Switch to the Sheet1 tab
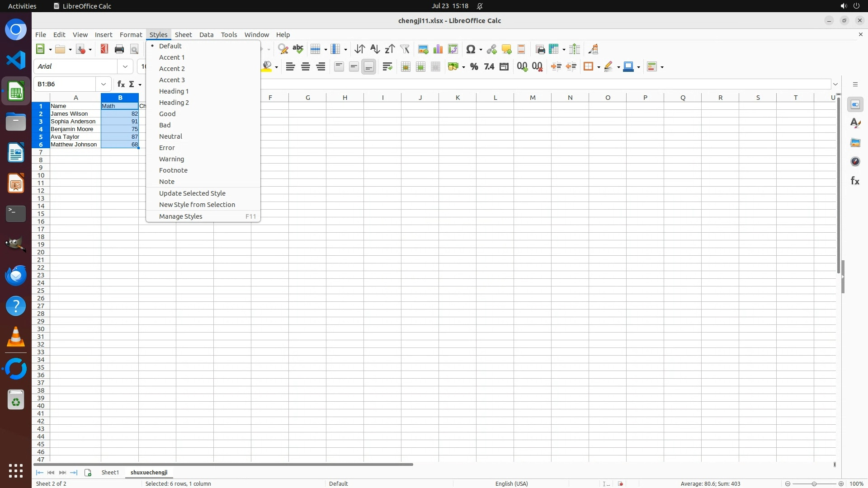Screen dimensions: 868x488 click(x=110, y=473)
